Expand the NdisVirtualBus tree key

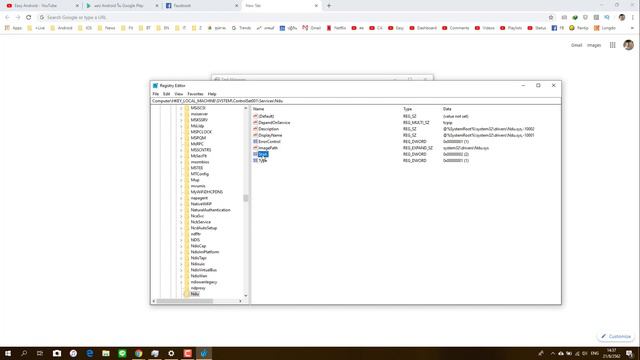(181, 270)
